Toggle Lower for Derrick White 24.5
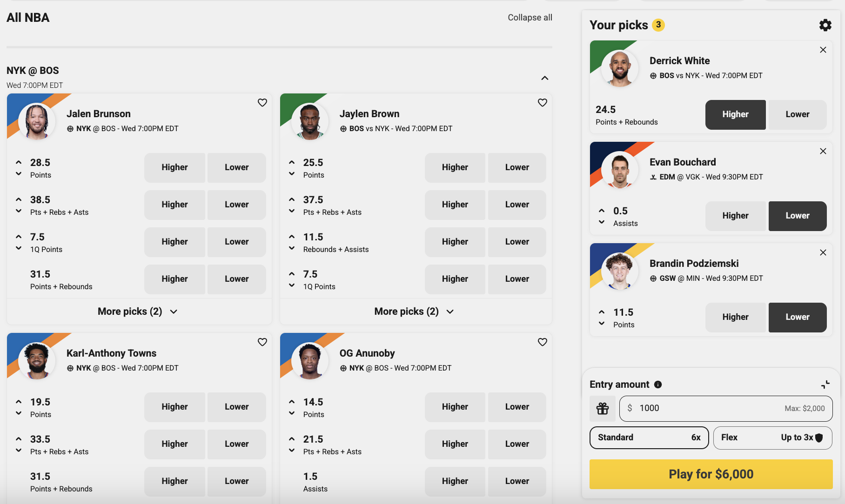Viewport: 845px width, 504px height. (x=798, y=114)
